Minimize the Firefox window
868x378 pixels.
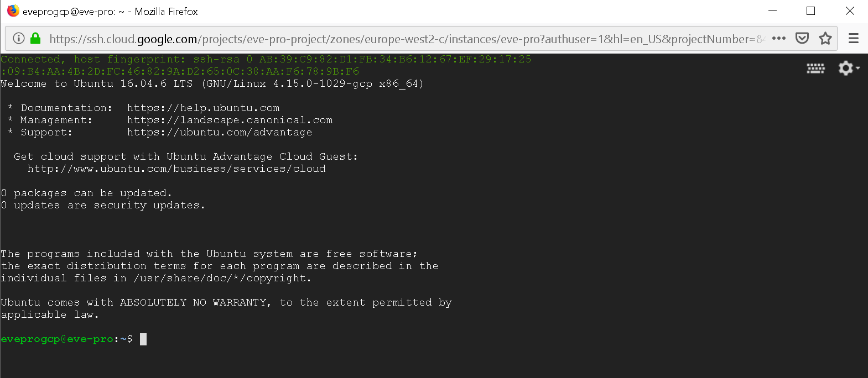[773, 11]
